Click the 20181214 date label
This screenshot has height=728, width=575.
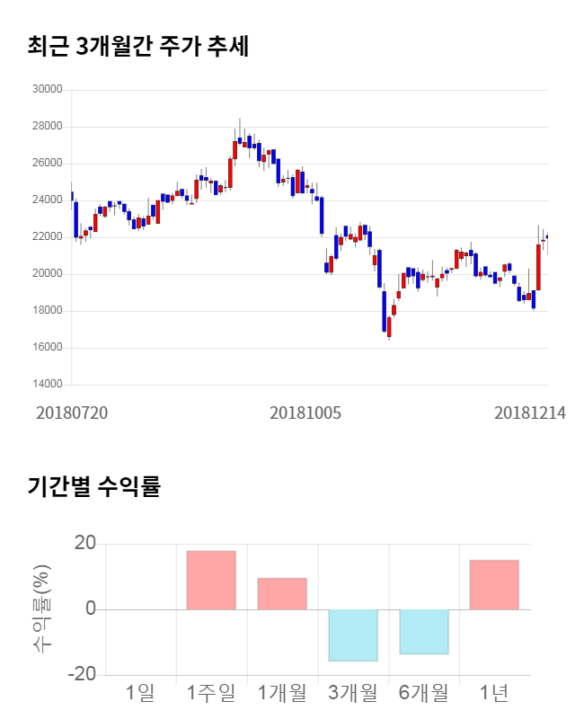[x=529, y=413]
